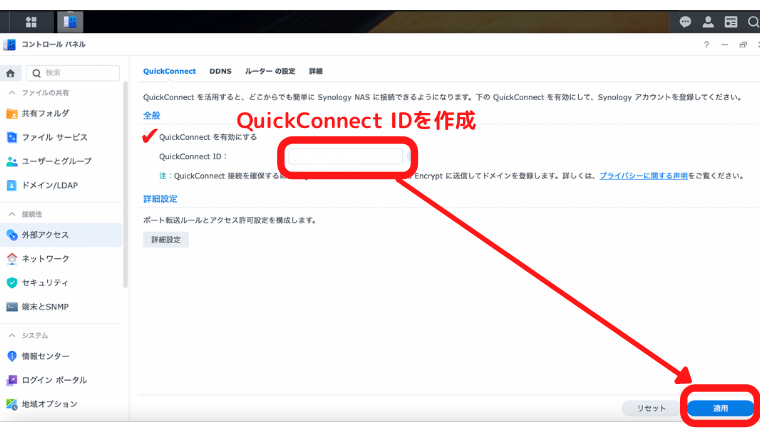The height and width of the screenshot is (428, 760).
Task: Click the sidebar vertical scrollbar
Action: [126, 184]
